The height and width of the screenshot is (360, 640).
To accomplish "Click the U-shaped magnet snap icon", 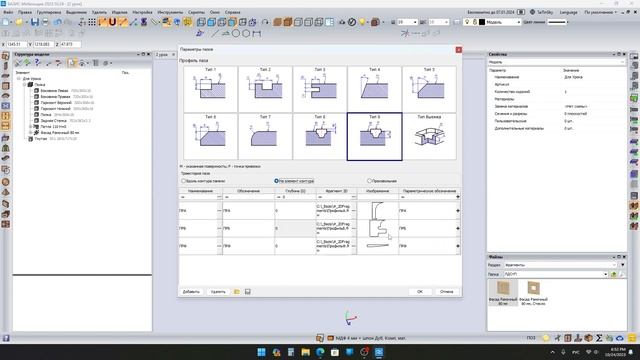I will click(x=113, y=22).
